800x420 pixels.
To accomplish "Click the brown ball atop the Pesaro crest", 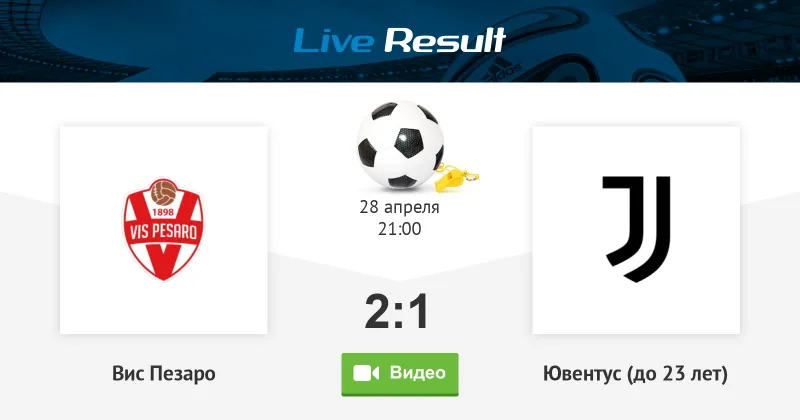I will pos(163,192).
